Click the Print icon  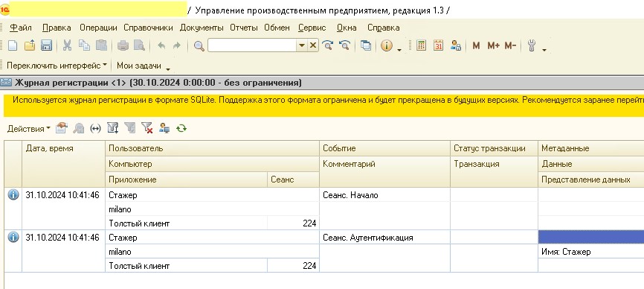123,45
